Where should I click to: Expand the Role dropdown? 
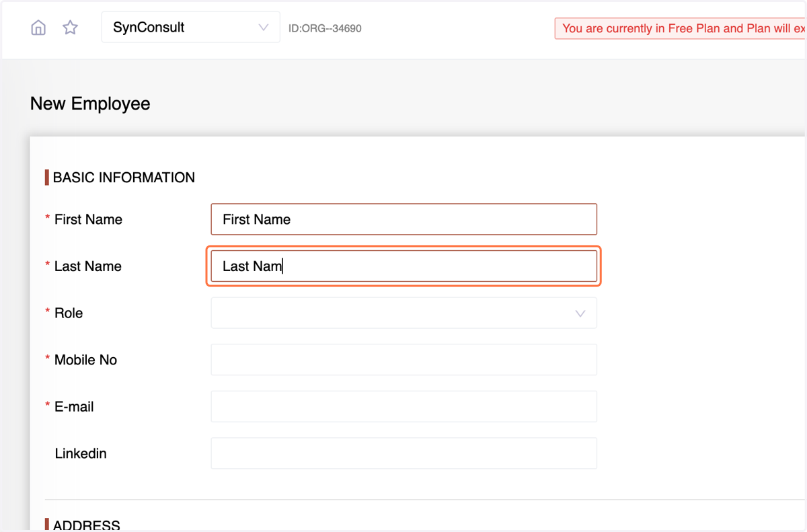[x=403, y=313]
